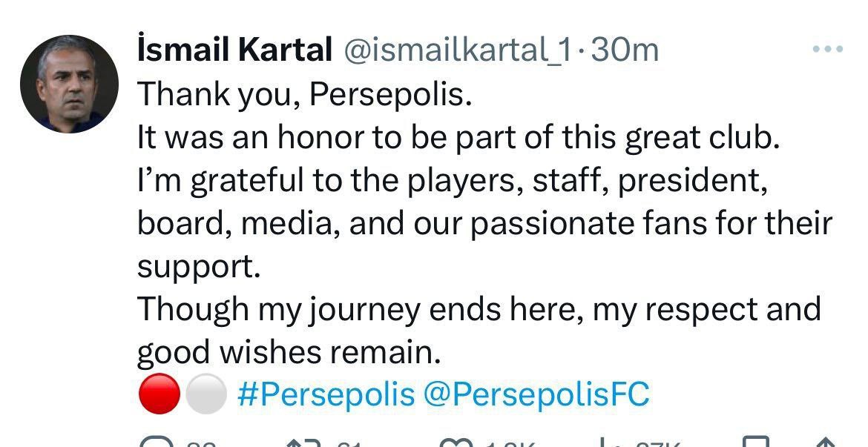
Task: Click the red circle emoji
Action: click(x=158, y=395)
